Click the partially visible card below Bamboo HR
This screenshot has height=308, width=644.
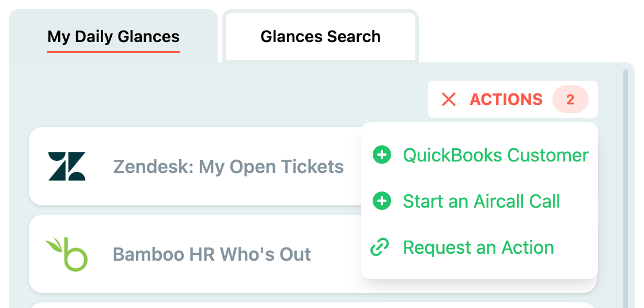point(312,305)
